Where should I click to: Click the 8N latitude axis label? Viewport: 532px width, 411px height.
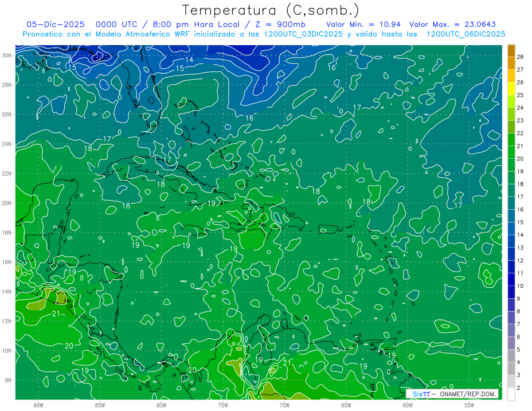pos(9,380)
